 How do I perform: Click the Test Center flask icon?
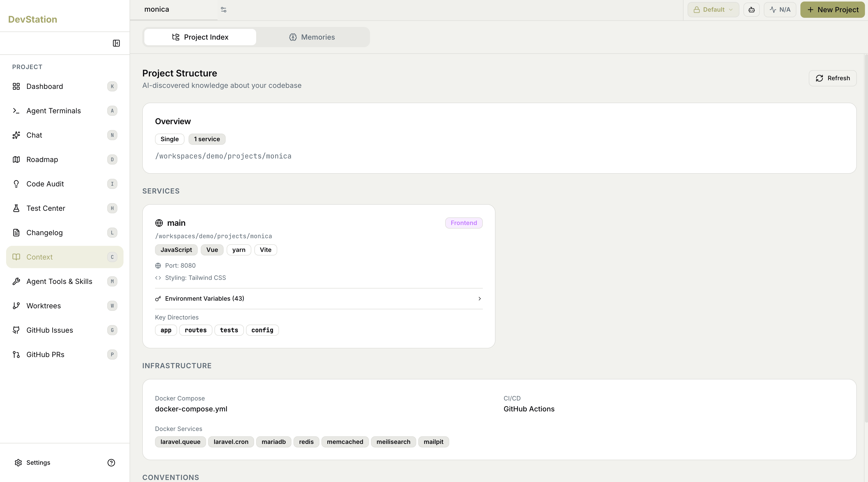16,208
